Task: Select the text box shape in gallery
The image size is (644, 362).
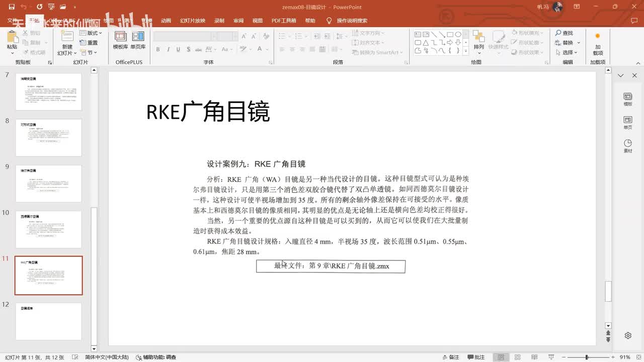Action: pos(418,34)
